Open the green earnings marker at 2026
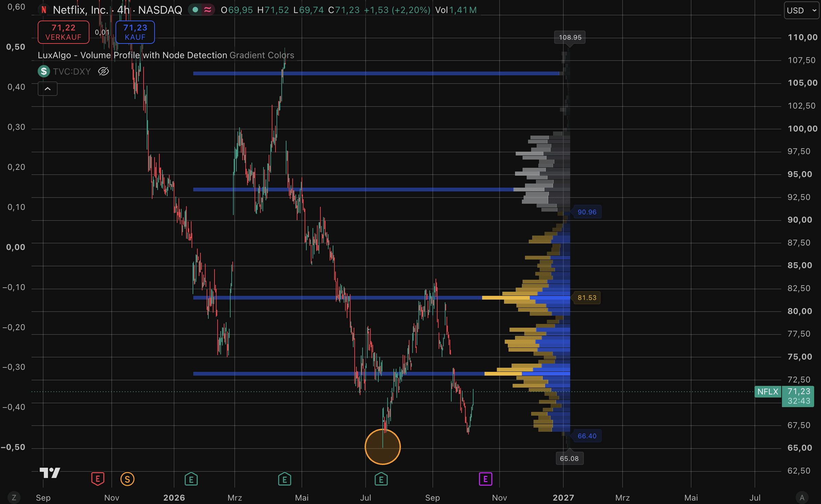This screenshot has width=821, height=504. click(x=191, y=479)
